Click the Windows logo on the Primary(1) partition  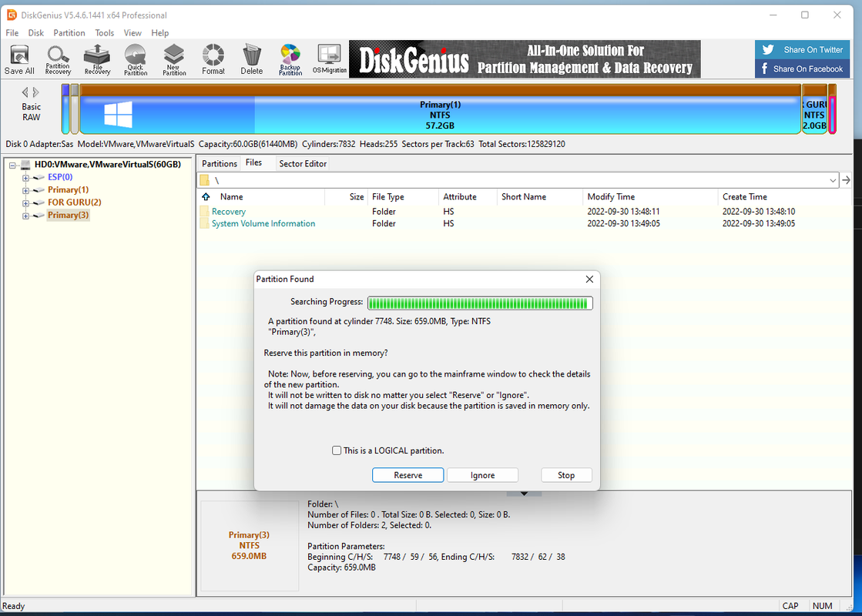(118, 114)
